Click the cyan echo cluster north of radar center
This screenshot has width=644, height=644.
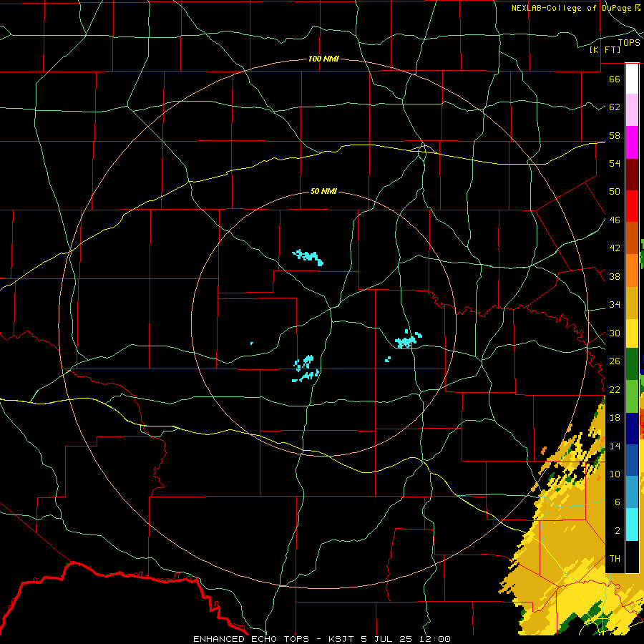(308, 257)
